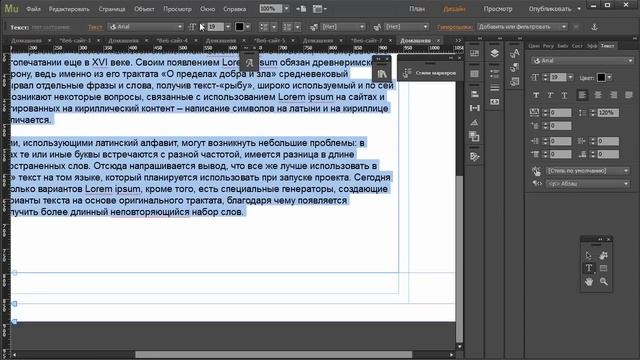Enable center text alignment in Text panel
640x360 pixels.
[x=598, y=95]
